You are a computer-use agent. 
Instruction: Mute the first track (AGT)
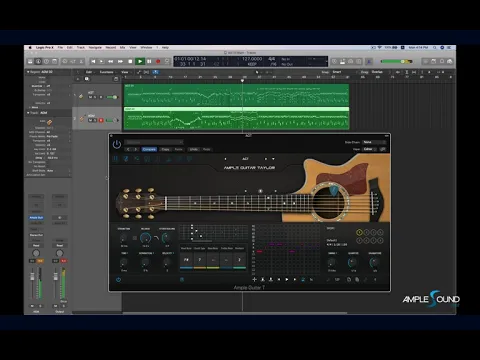click(x=90, y=97)
